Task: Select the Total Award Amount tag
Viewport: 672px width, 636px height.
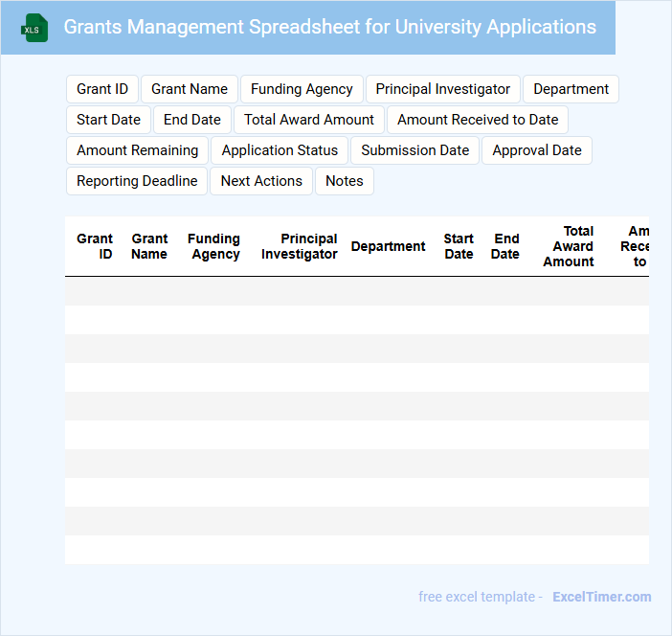Action: coord(309,120)
